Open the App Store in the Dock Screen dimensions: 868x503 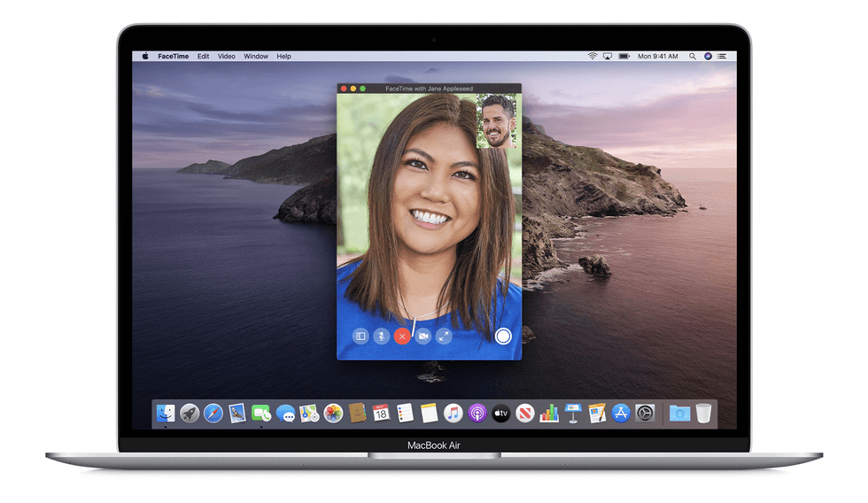pyautogui.click(x=621, y=413)
